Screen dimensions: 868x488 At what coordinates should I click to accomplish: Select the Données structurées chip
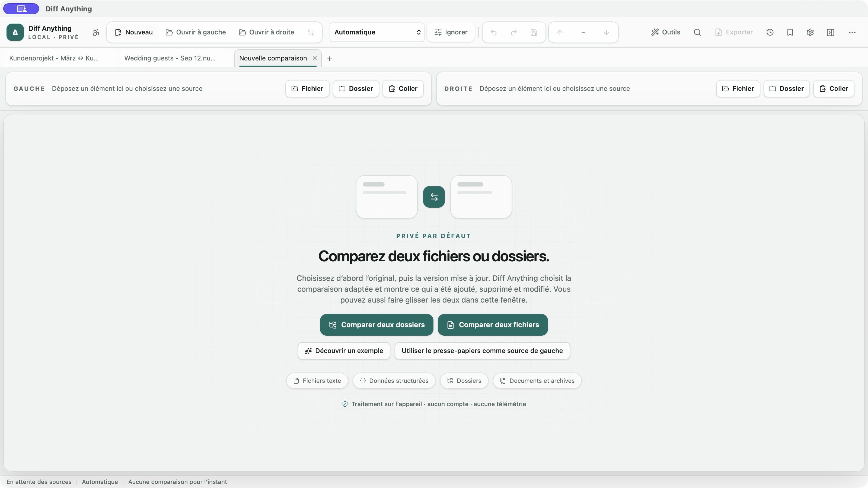click(x=394, y=381)
